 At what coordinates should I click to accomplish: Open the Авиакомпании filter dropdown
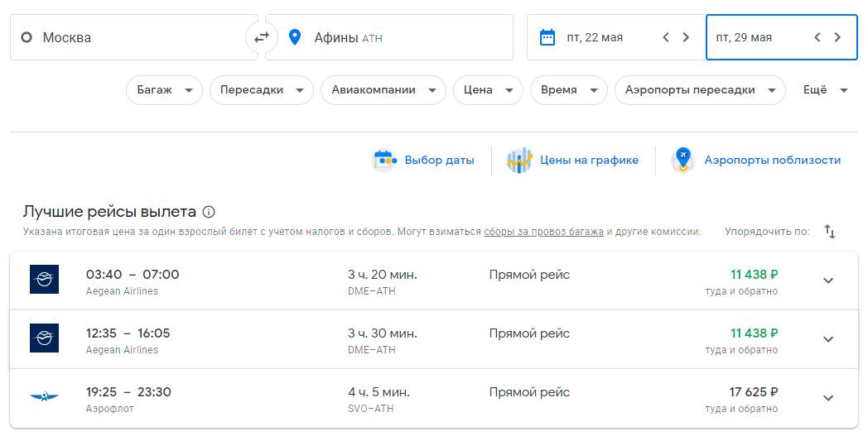[383, 90]
